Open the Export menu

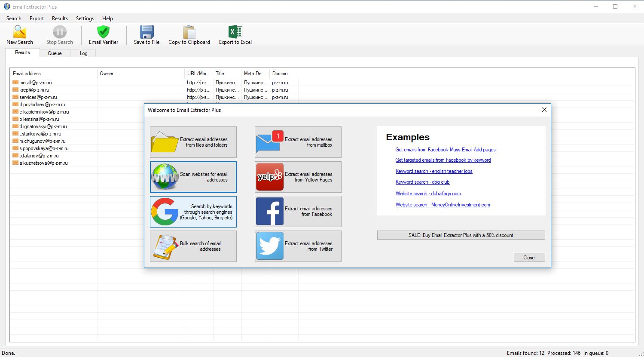tap(37, 18)
